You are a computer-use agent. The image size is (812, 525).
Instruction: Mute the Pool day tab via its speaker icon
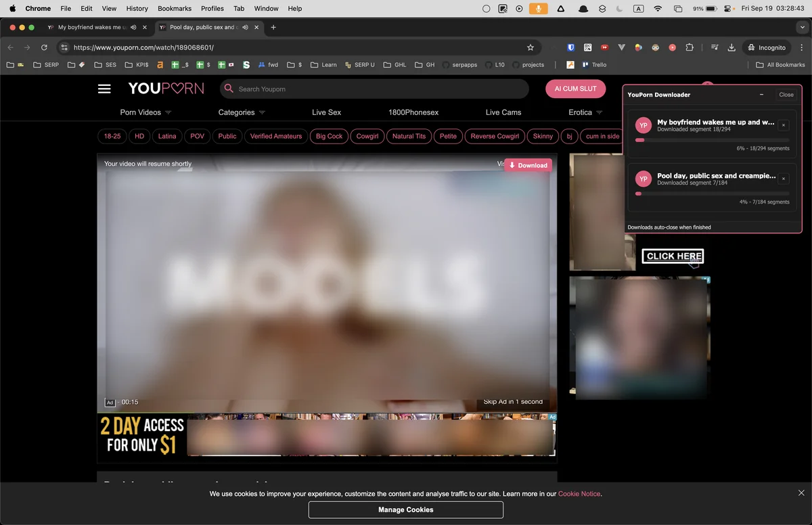point(245,28)
